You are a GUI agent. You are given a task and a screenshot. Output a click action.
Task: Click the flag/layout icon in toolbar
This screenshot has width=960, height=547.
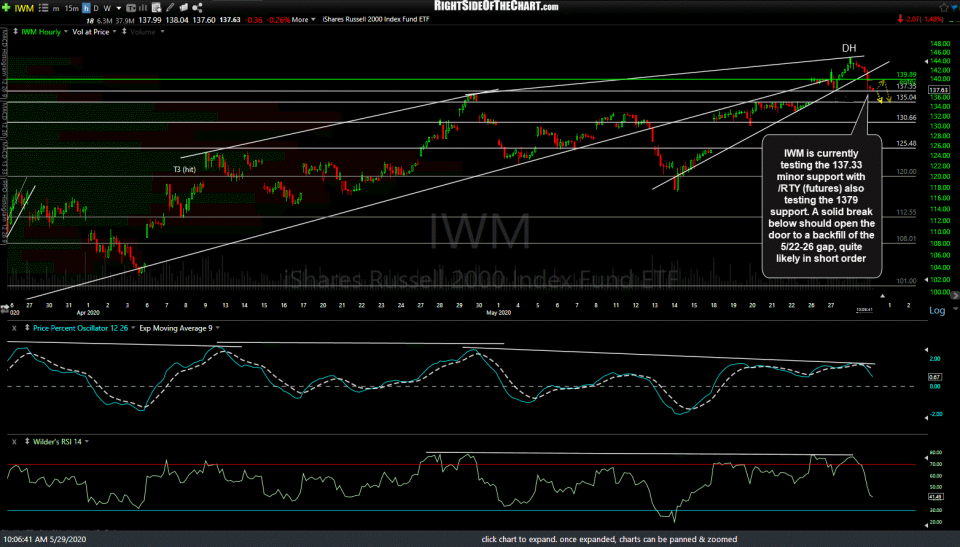184,8
